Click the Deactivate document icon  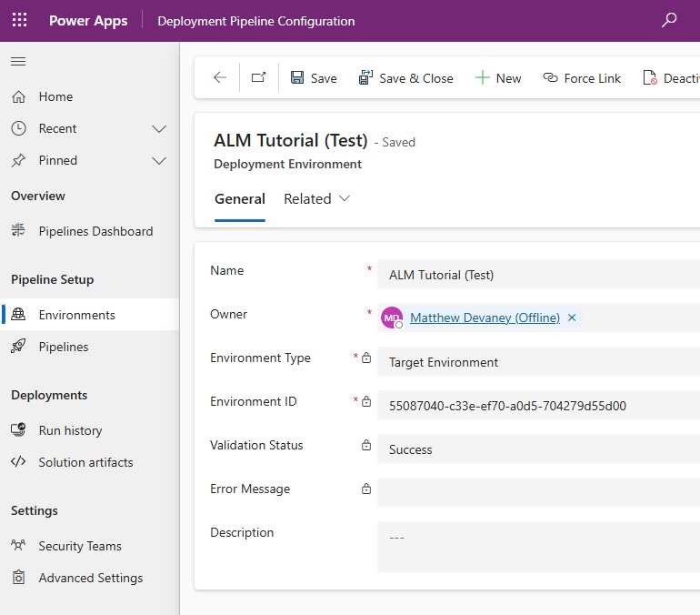(x=650, y=77)
